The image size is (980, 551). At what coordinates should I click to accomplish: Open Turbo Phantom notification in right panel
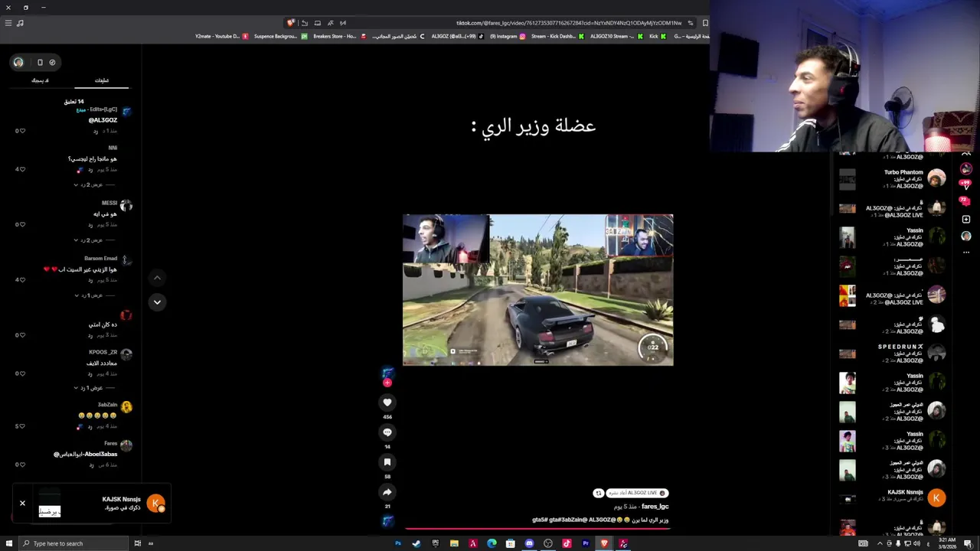[893, 179]
